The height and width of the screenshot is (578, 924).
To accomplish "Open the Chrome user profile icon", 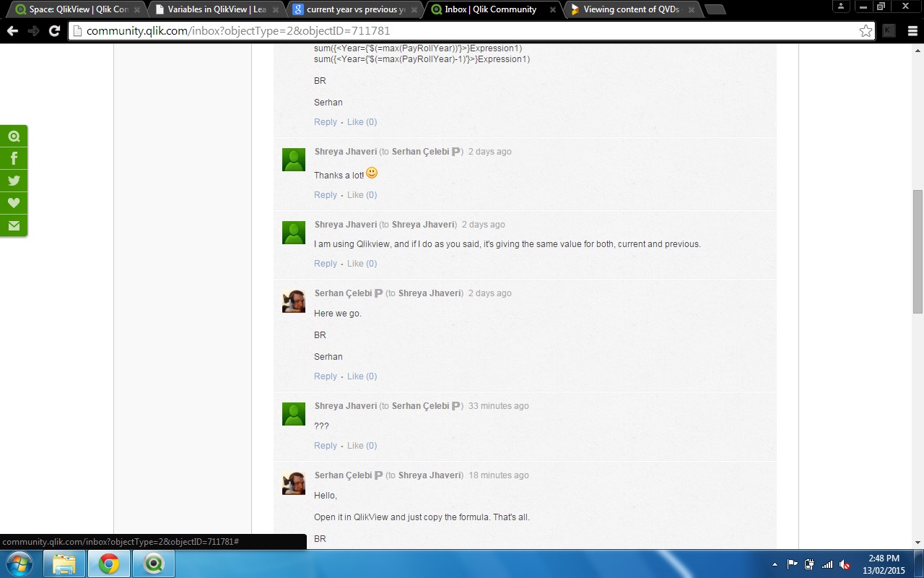I will click(x=841, y=7).
